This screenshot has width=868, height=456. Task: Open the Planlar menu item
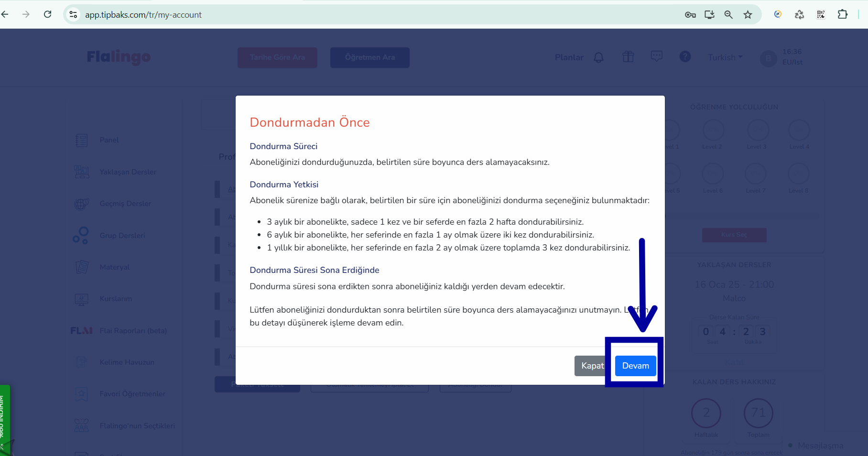click(569, 57)
